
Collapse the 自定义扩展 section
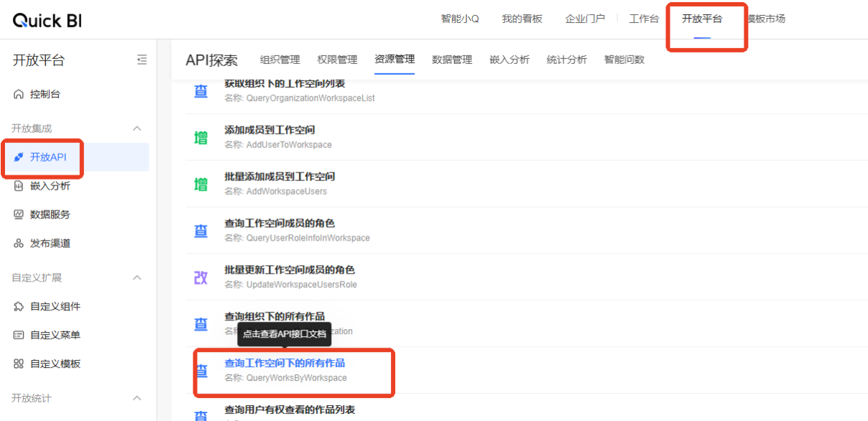[x=137, y=278]
